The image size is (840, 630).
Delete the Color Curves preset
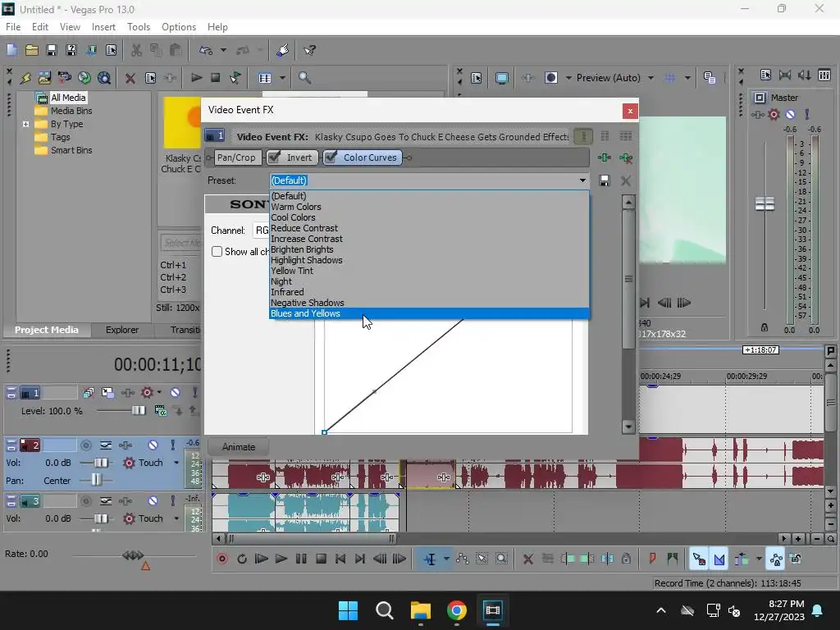tap(625, 180)
